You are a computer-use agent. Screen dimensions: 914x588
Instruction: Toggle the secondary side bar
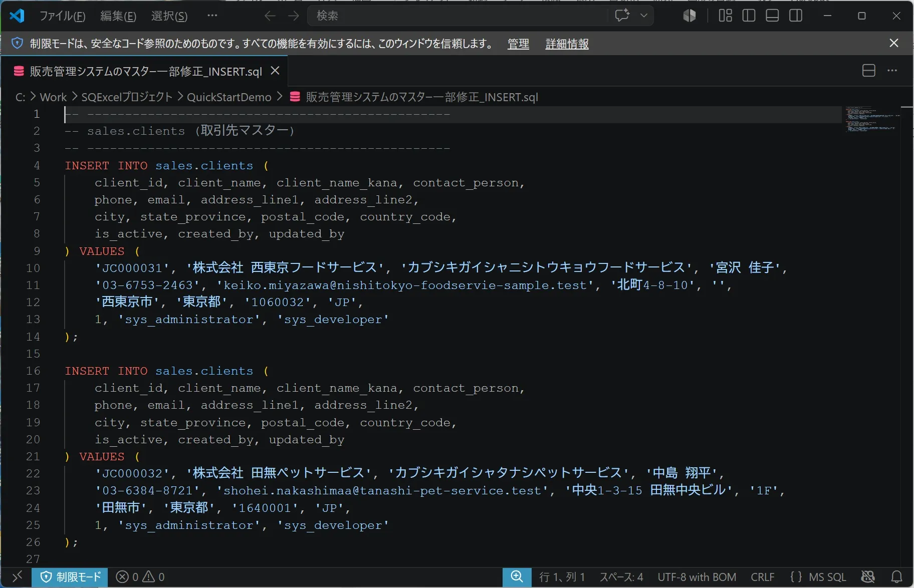(796, 16)
